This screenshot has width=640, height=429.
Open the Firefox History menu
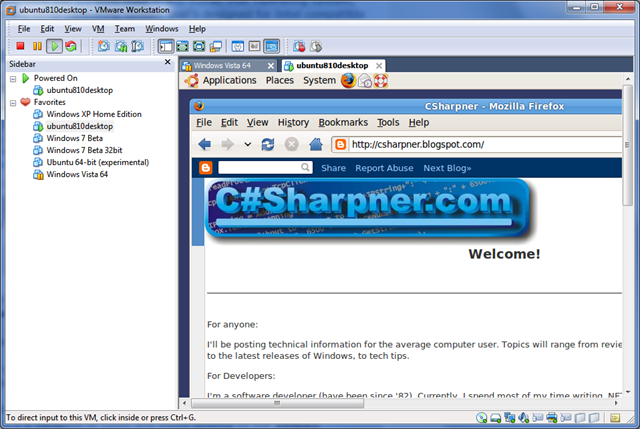click(x=293, y=122)
